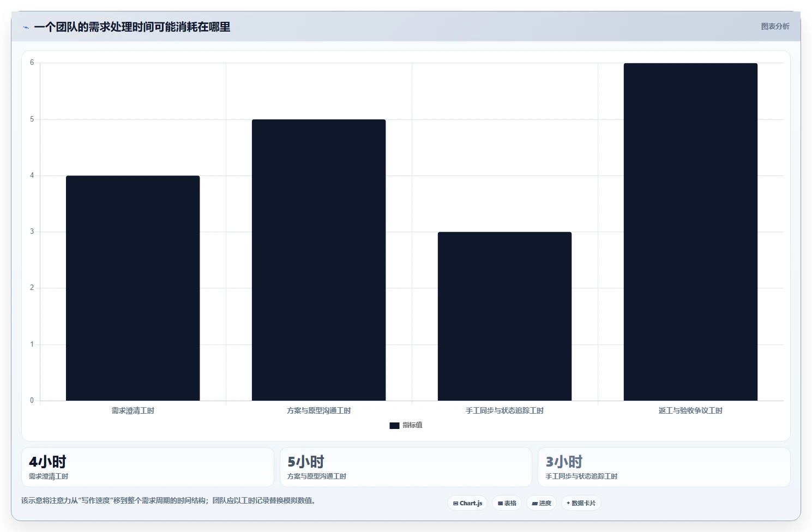Screen dimensions: 812x532
Task: Select the 表格 chip
Action: click(x=507, y=503)
